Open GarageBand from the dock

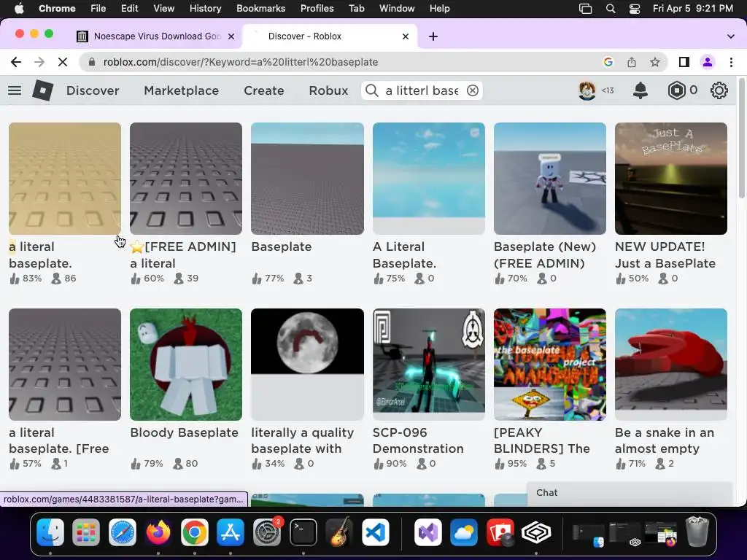(x=339, y=532)
